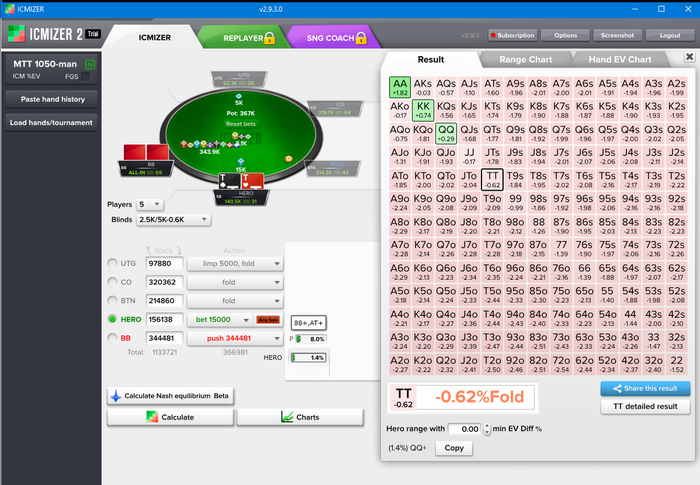Image resolution: width=700 pixels, height=485 pixels.
Task: Click the blue star Nash equilibrium icon
Action: [x=116, y=396]
